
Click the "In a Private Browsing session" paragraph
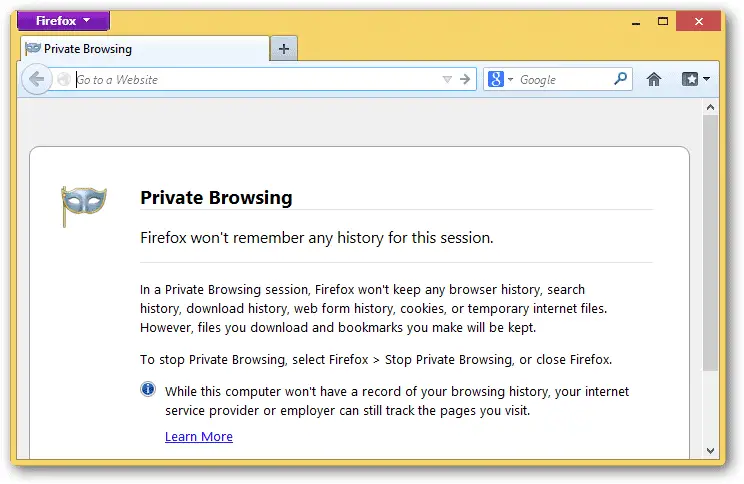point(373,308)
